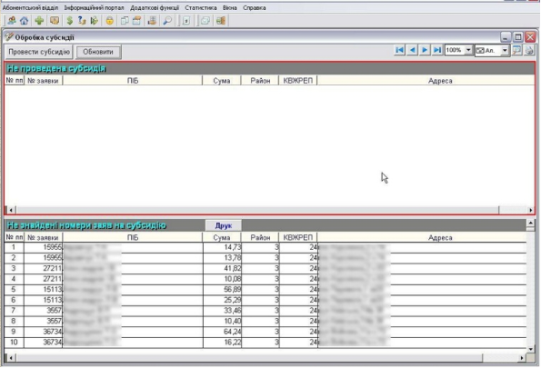Screen dimensions: 541x368
Task: Go to the last record navigation arrow
Action: 437,50
